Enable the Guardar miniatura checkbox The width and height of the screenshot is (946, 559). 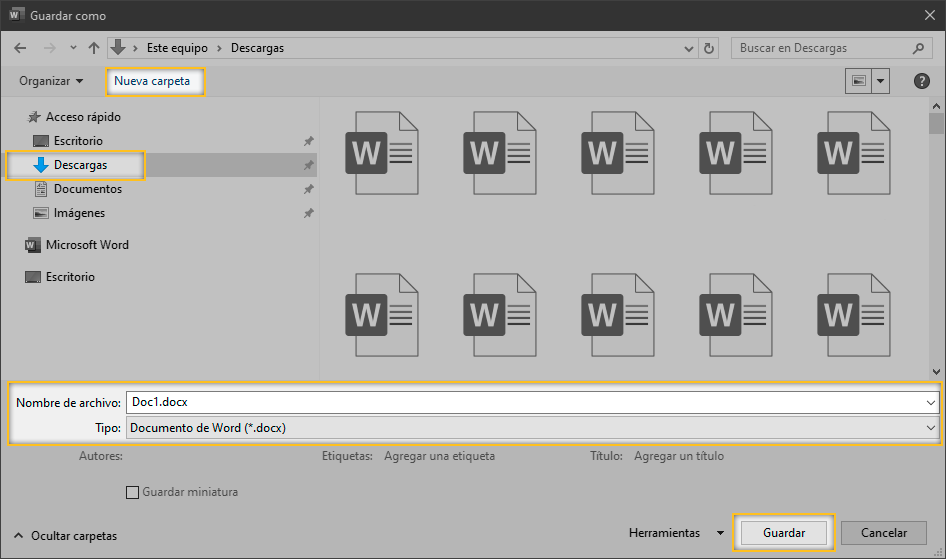coord(132,492)
